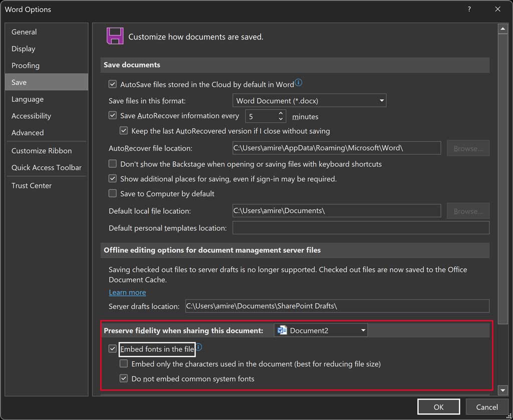Image resolution: width=513 pixels, height=420 pixels.
Task: Decrease AutoRecover minutes with down arrow
Action: coord(281,119)
